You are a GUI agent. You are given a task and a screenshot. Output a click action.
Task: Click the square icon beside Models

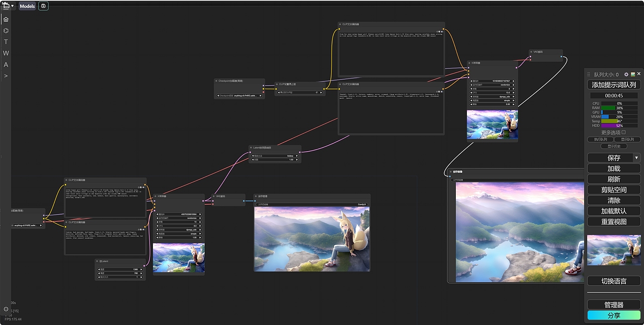(x=43, y=6)
